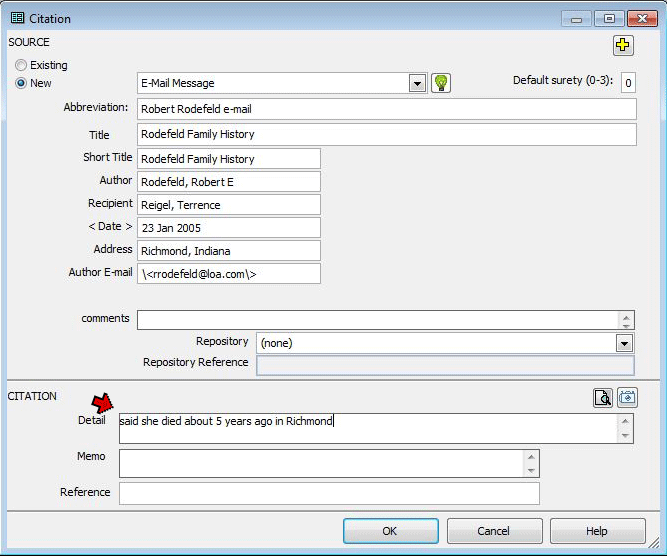Confirm the citation with OK
Viewport: 667px width, 556px height.
point(391,531)
